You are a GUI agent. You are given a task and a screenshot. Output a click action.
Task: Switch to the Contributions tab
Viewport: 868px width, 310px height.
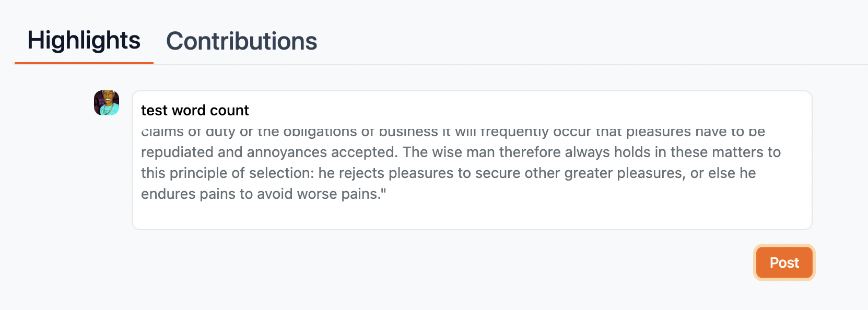point(241,41)
